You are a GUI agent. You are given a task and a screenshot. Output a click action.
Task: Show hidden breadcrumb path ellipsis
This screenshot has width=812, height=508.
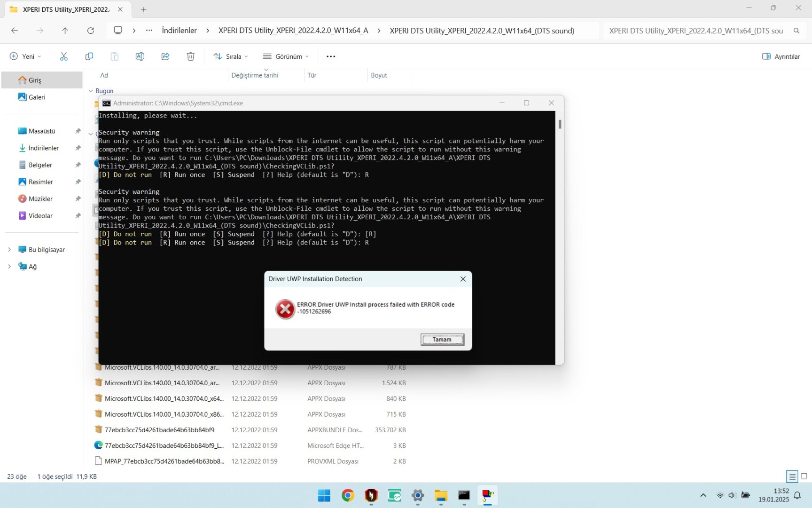pyautogui.click(x=149, y=31)
